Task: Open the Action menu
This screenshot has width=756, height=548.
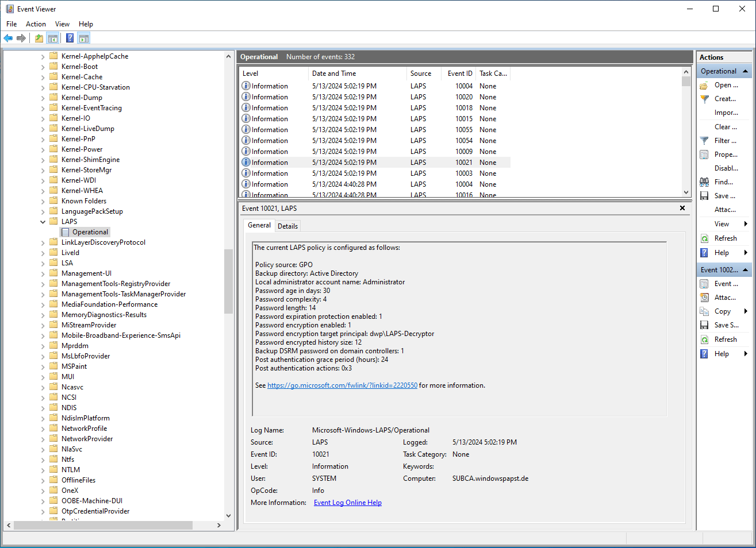Action: point(36,24)
